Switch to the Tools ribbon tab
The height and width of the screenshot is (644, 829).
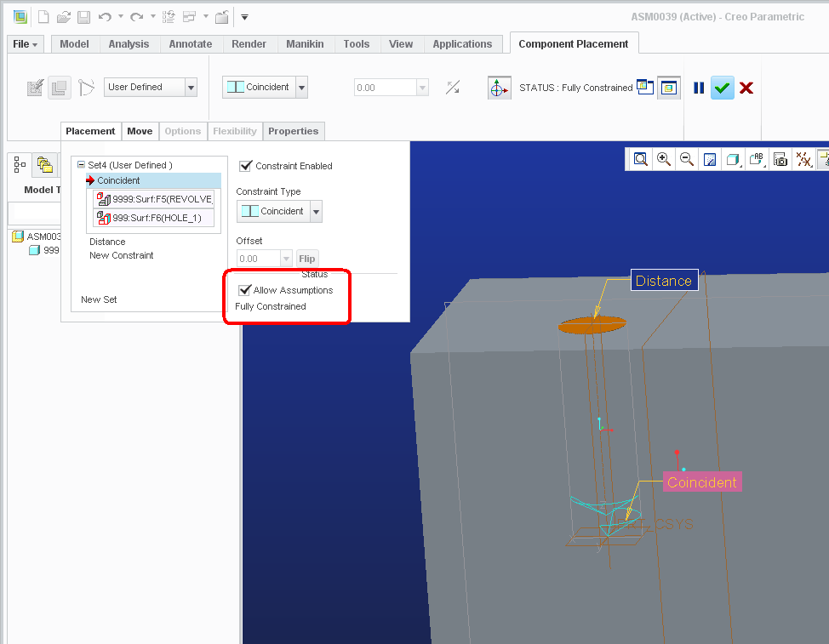click(x=357, y=44)
